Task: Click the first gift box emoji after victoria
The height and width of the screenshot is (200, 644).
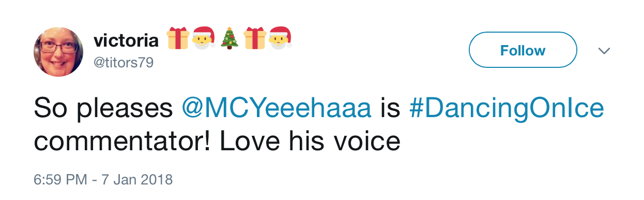Action: [177, 39]
